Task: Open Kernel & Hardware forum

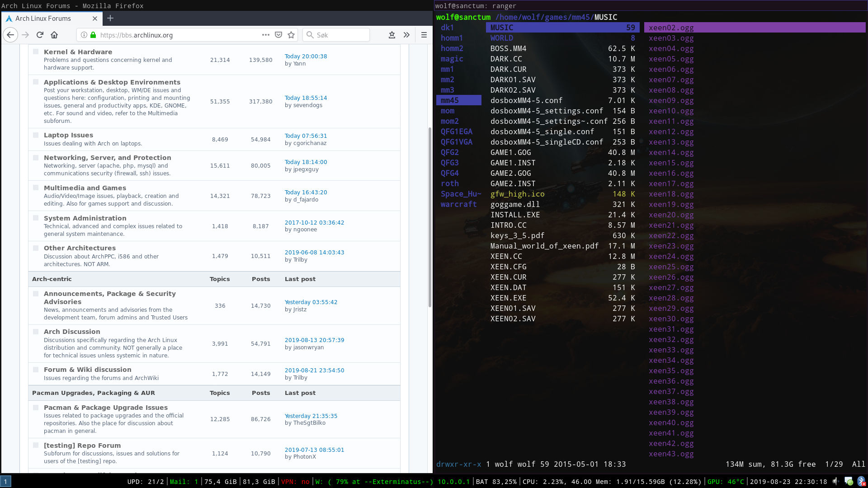Action: pyautogui.click(x=78, y=52)
